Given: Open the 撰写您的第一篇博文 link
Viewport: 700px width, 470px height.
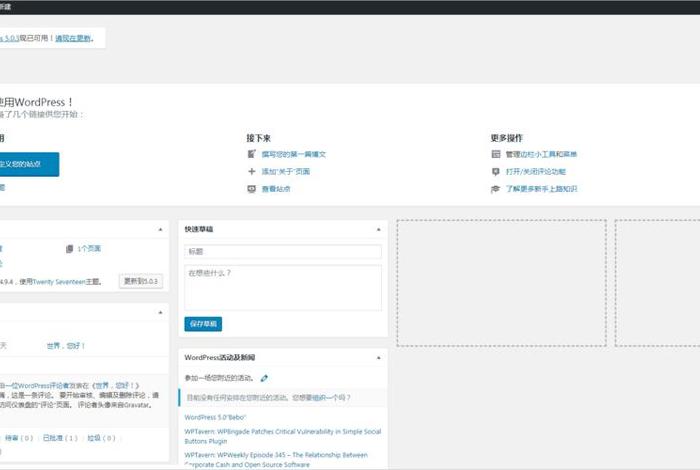Looking at the screenshot, I should 294,154.
